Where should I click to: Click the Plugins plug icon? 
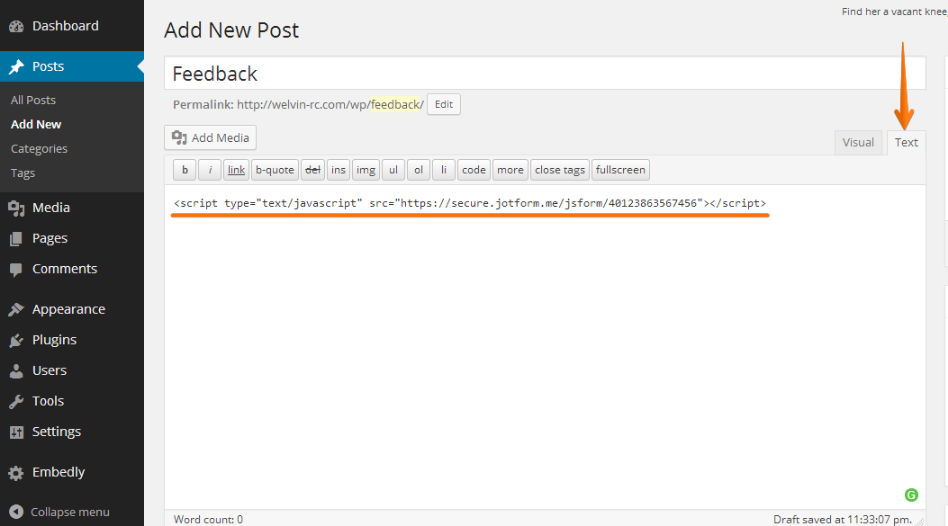(16, 340)
